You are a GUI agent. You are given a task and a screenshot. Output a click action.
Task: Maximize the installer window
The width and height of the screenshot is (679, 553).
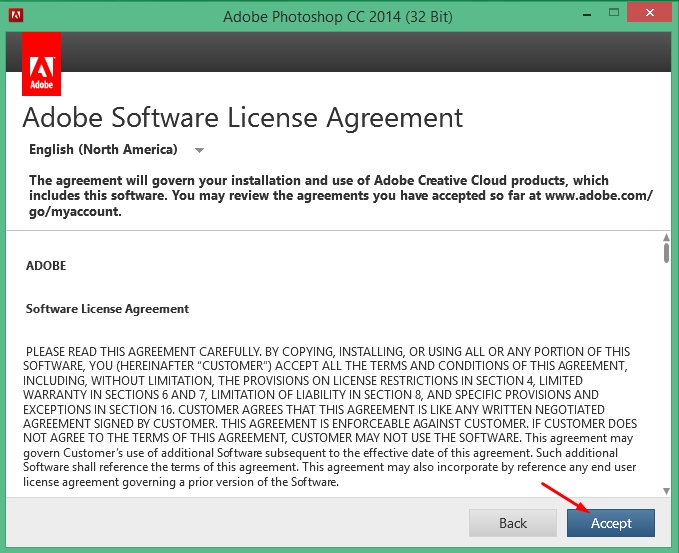(x=614, y=12)
